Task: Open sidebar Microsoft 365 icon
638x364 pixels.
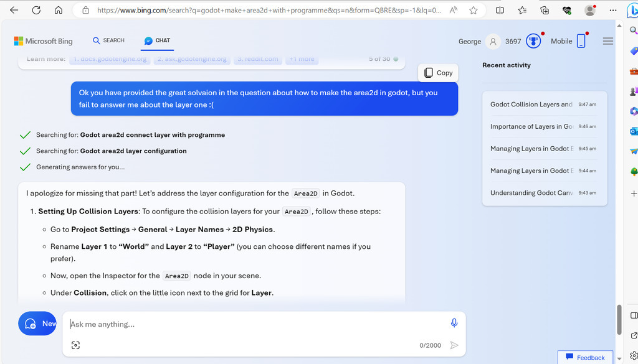Action: point(634,111)
